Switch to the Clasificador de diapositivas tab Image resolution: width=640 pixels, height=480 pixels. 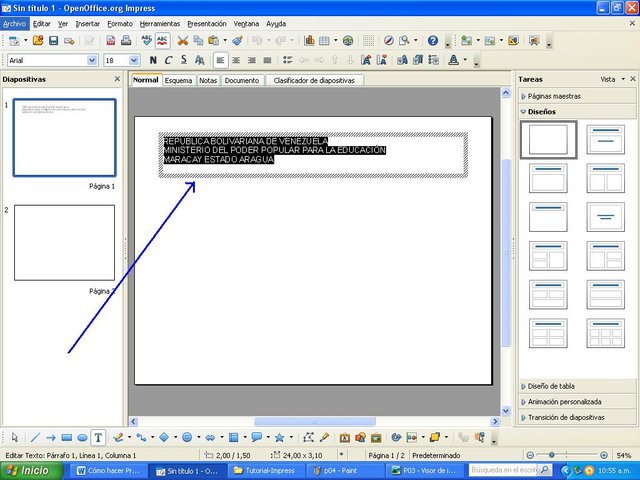pos(314,80)
